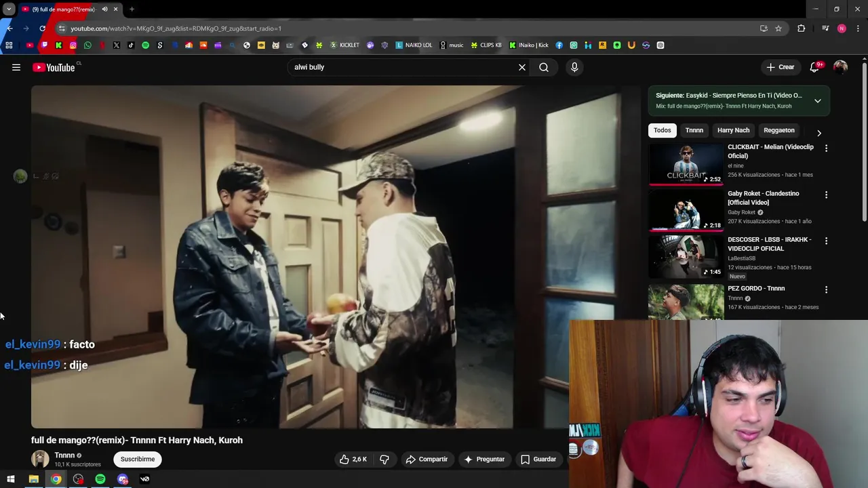
Task: Open account avatar menu on YouTube
Action: 840,67
